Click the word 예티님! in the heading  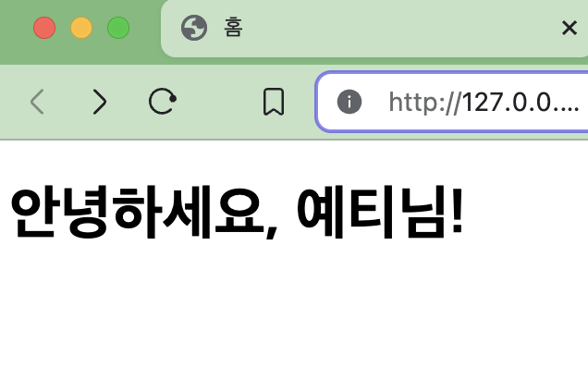pyautogui.click(x=380, y=213)
